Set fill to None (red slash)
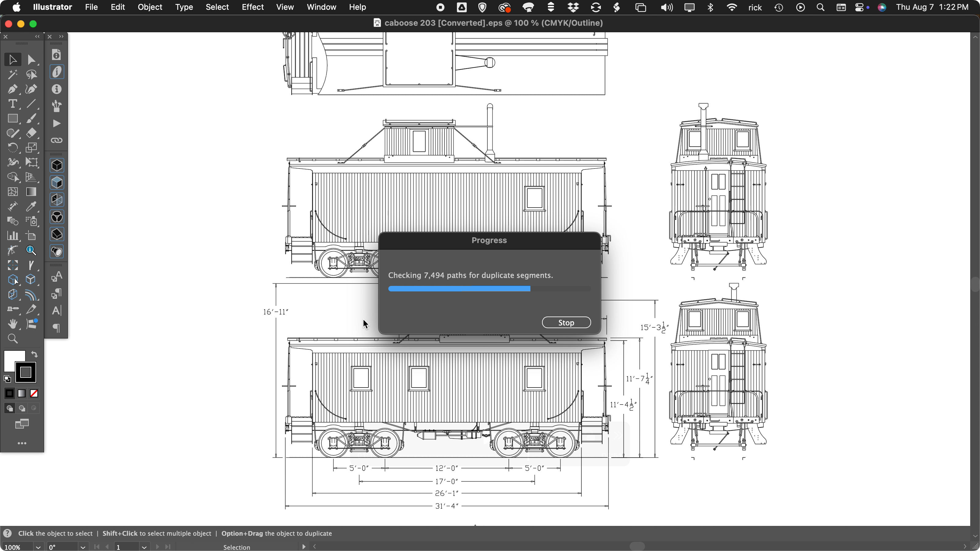This screenshot has width=980, height=551. pos(34,394)
